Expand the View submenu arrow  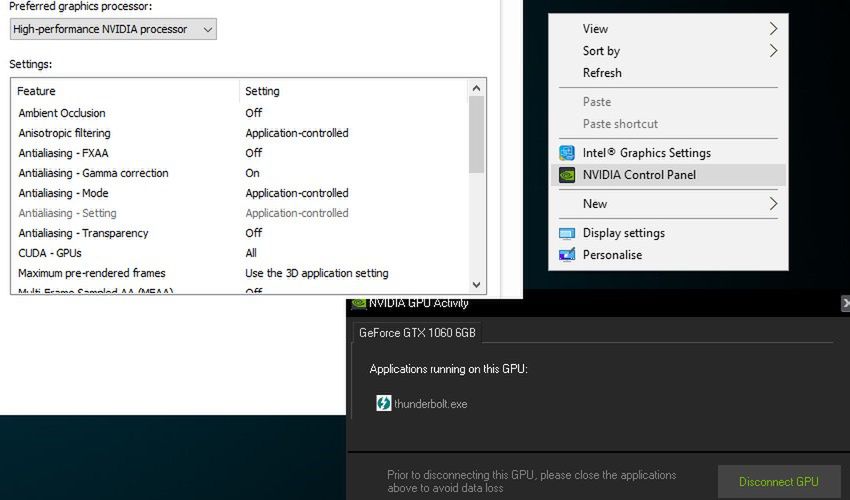coord(774,29)
